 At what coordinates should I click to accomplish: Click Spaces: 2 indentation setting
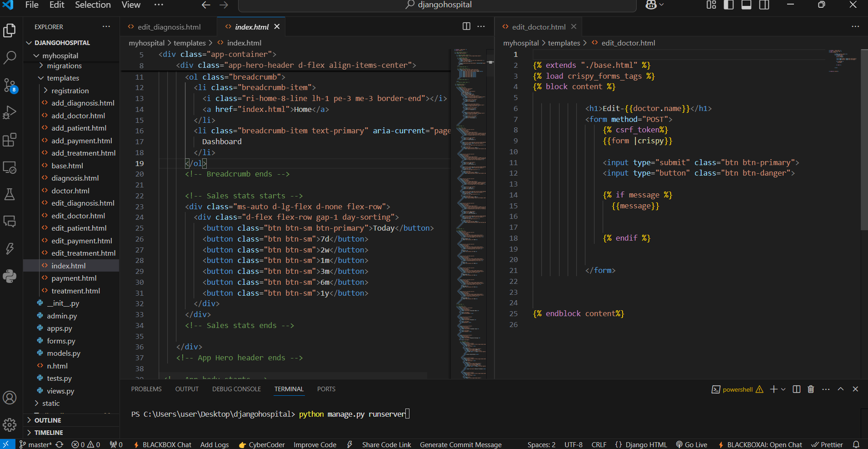click(x=541, y=444)
